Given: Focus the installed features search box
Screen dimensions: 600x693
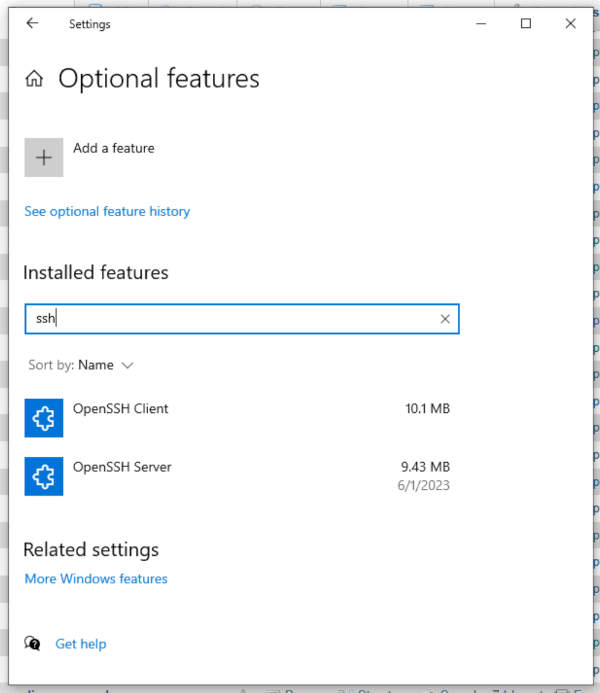Looking at the screenshot, I should coord(230,319).
